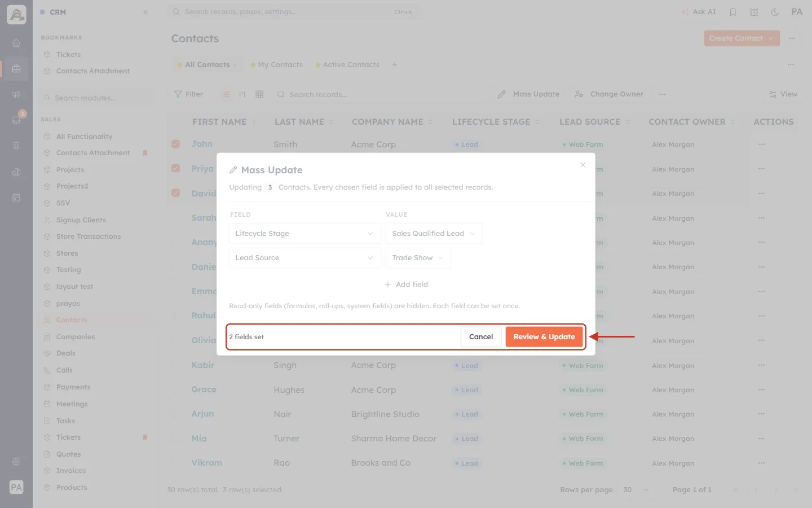Screen dimensions: 812x508
Task: Open the home icon in rail
Action: pyautogui.click(x=16, y=43)
